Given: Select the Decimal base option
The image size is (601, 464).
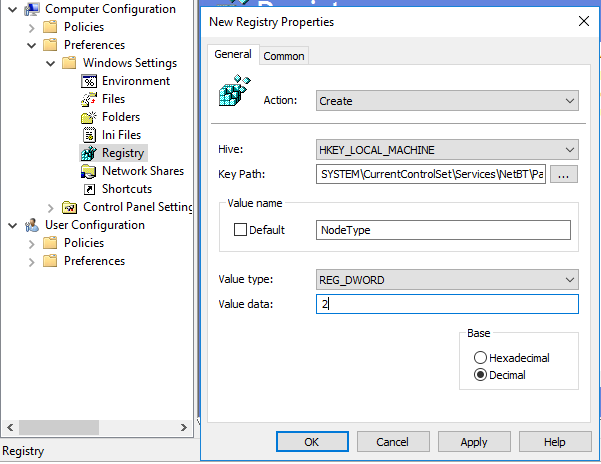Looking at the screenshot, I should click(x=480, y=375).
